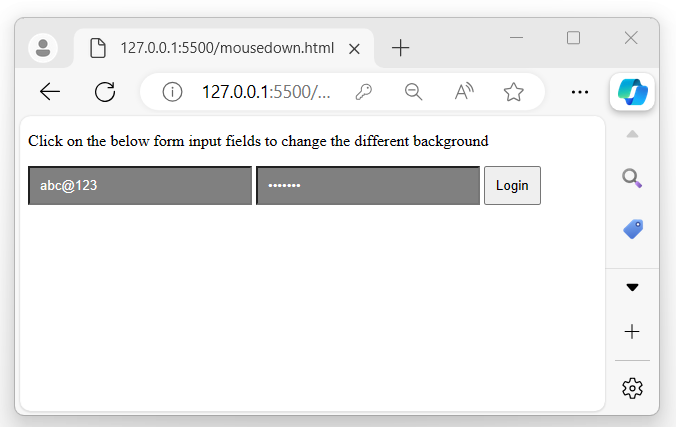676x427 pixels.
Task: Add this page to favorites
Action: point(514,92)
